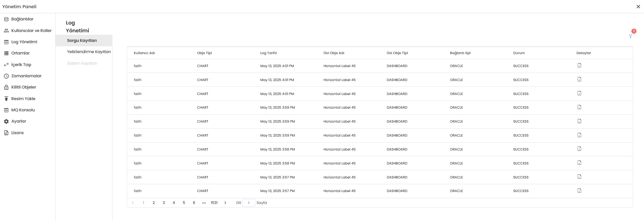Click the Kilitli Objeler lock icon
Viewport: 644px width, 221px height.
[x=6, y=88]
